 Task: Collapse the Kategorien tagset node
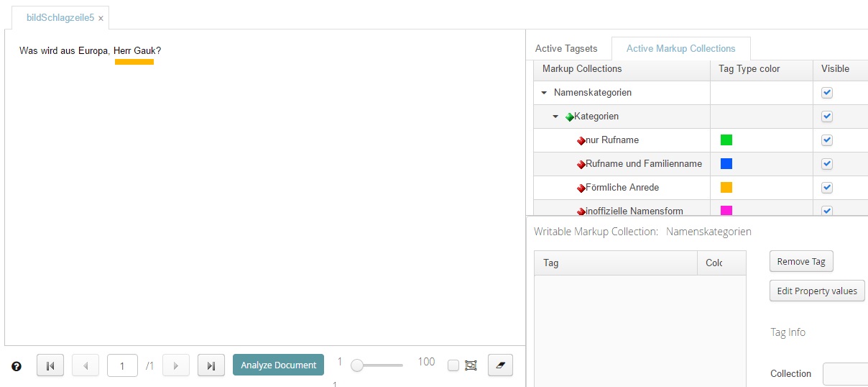(555, 117)
